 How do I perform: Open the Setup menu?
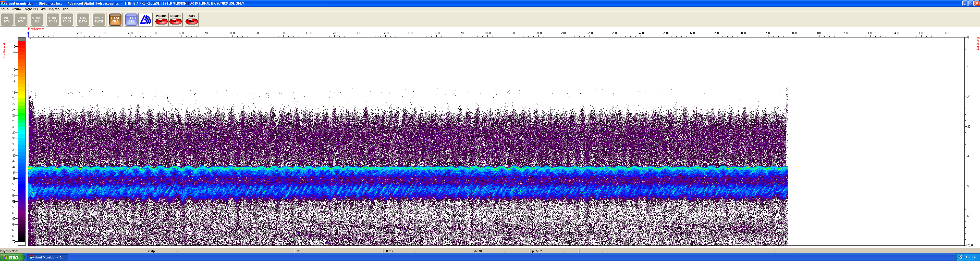tap(5, 9)
